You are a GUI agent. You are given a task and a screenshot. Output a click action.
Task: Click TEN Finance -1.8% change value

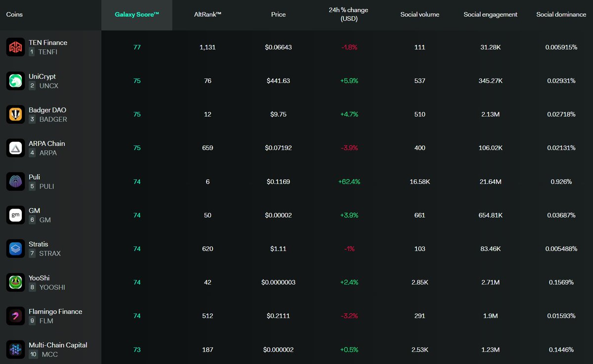(349, 47)
